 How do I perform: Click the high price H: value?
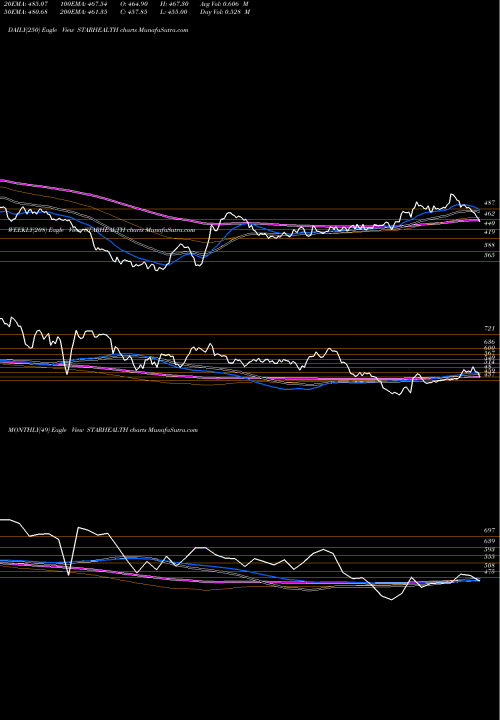[x=176, y=4]
